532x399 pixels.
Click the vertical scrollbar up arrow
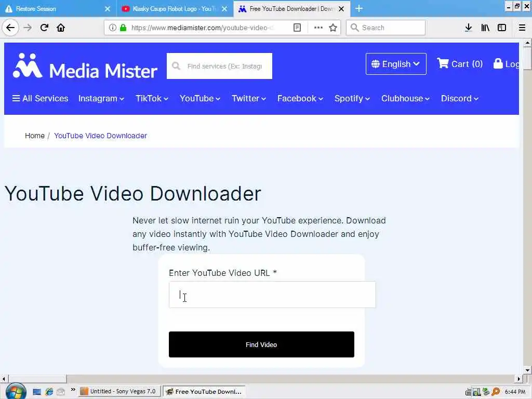pos(527,43)
